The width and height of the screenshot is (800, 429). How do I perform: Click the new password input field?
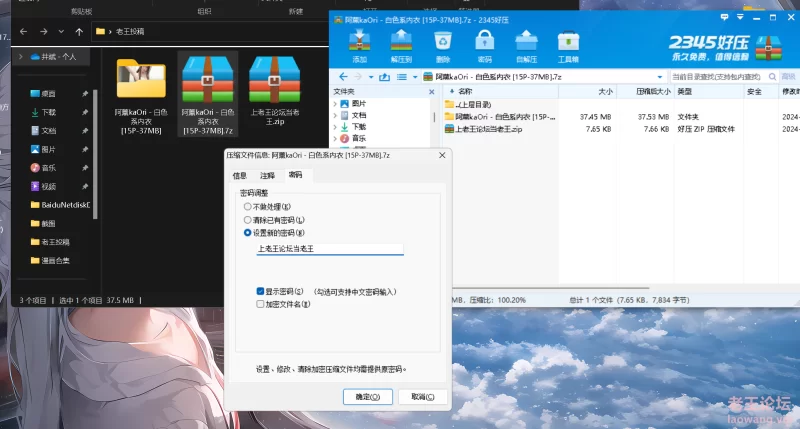click(330, 248)
